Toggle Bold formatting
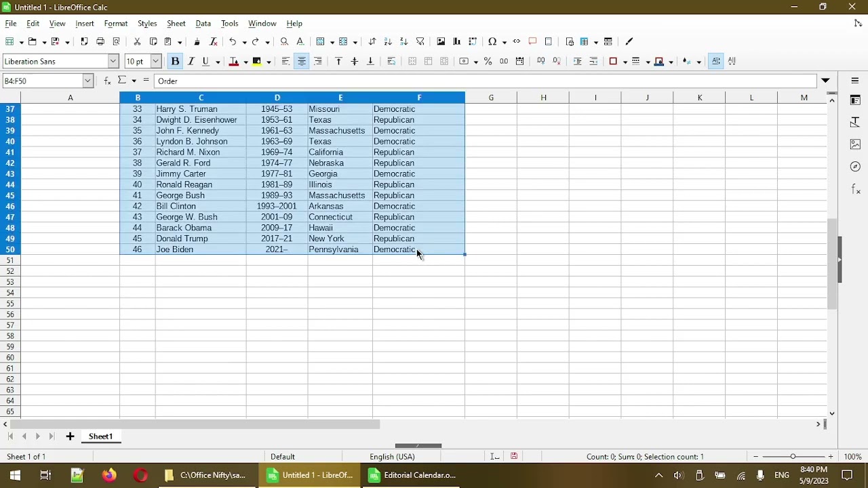 175,61
